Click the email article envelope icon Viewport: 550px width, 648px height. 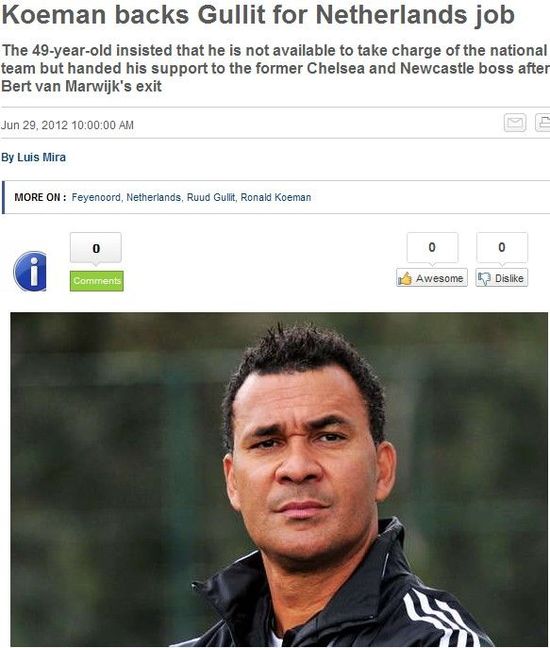(x=515, y=122)
